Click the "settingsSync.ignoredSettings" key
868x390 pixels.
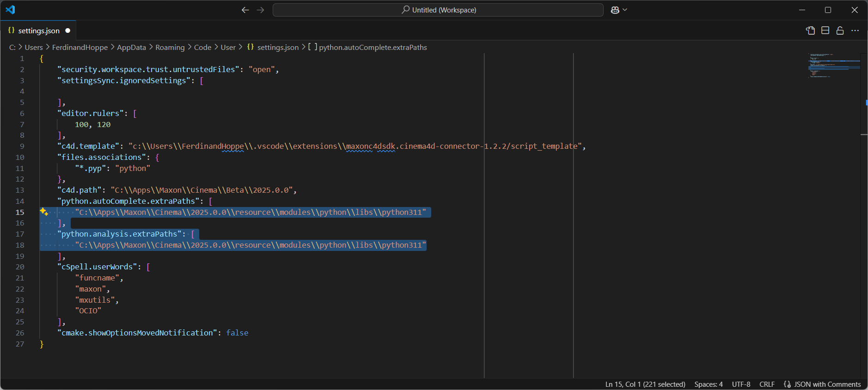pyautogui.click(x=124, y=80)
